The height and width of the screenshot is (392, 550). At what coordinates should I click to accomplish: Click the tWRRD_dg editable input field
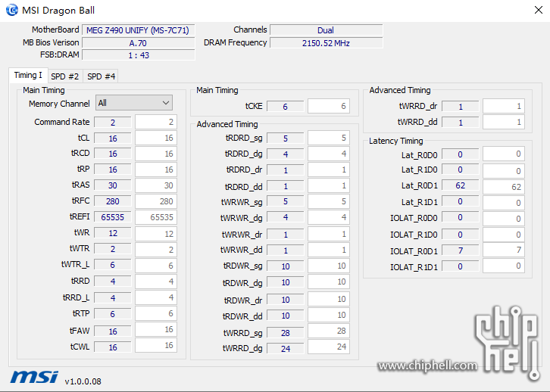[x=329, y=347]
